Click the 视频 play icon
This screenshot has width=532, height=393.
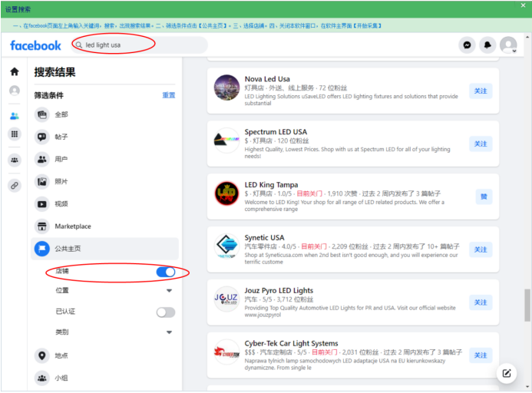(x=41, y=204)
